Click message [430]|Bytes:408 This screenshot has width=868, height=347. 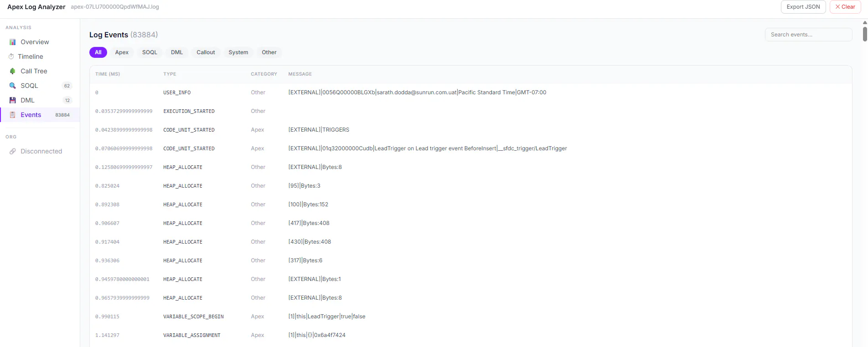[x=310, y=242]
